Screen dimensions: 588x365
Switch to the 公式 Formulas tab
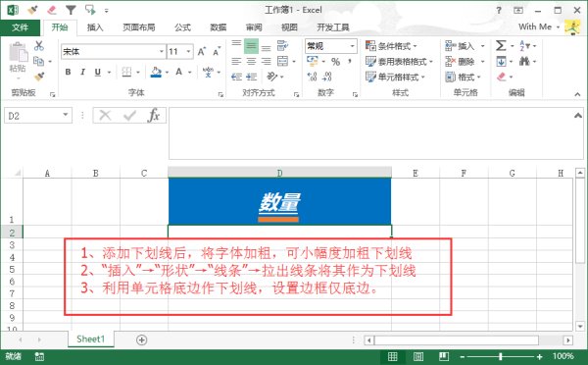tap(182, 27)
